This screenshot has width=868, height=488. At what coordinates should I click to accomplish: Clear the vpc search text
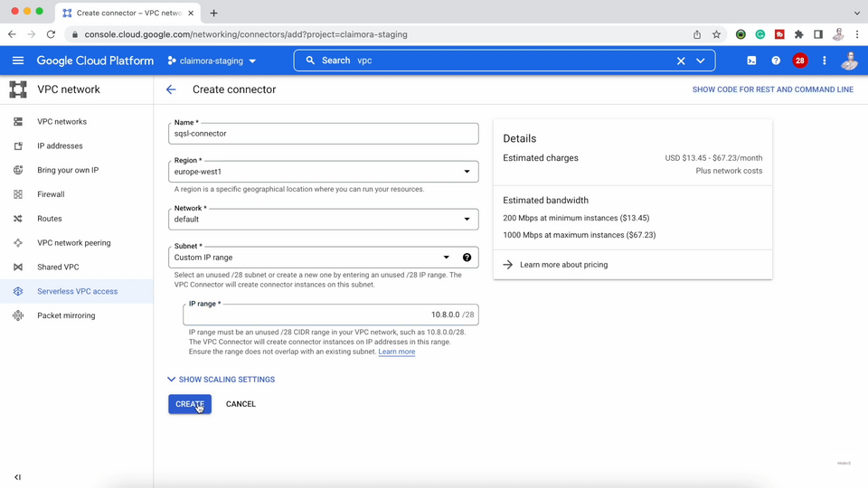pyautogui.click(x=681, y=61)
